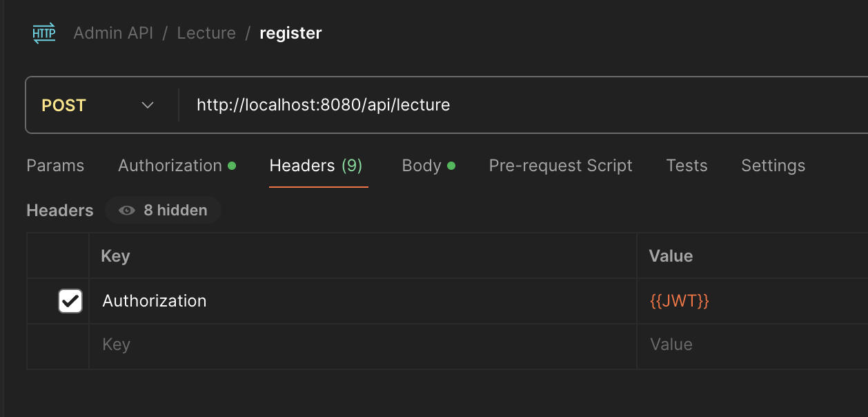Click the HTTP request type icon
The height and width of the screenshot is (417, 868).
[44, 33]
